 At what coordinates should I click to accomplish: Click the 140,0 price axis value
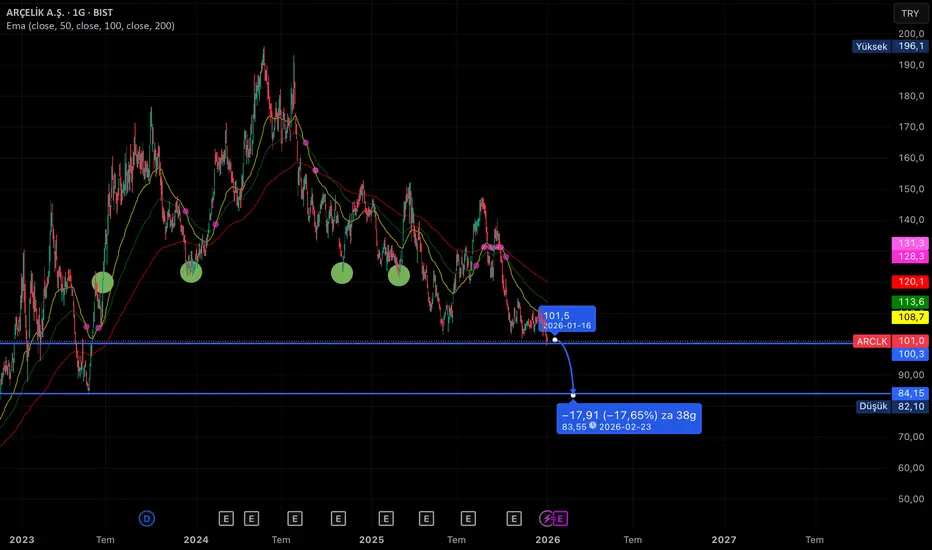tap(911, 219)
